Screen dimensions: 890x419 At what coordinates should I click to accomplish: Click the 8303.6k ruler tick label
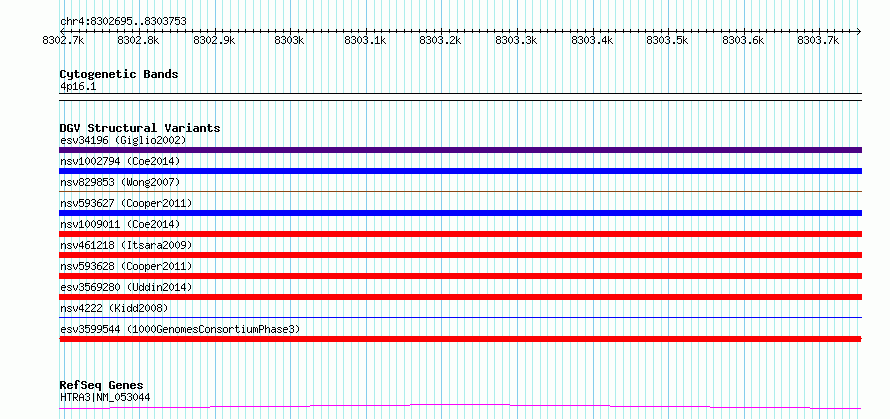(x=744, y=40)
